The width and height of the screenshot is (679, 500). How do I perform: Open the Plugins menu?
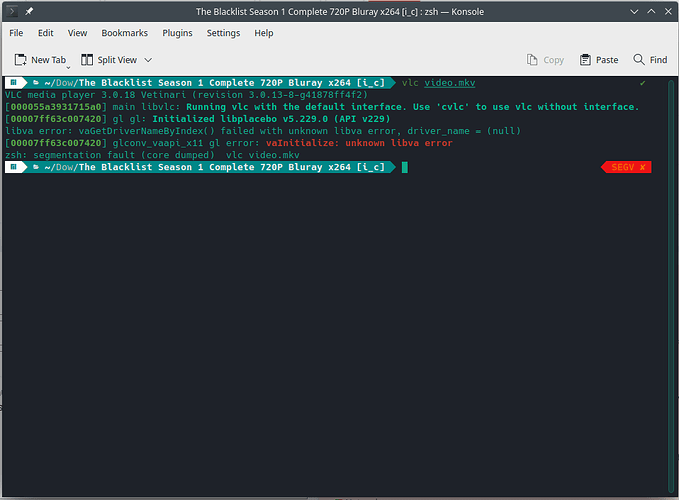pyautogui.click(x=177, y=33)
